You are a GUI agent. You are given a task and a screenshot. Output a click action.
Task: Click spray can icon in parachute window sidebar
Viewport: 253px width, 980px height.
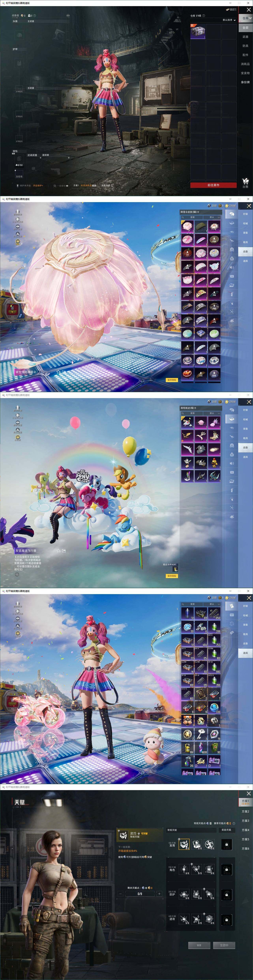click(232, 294)
